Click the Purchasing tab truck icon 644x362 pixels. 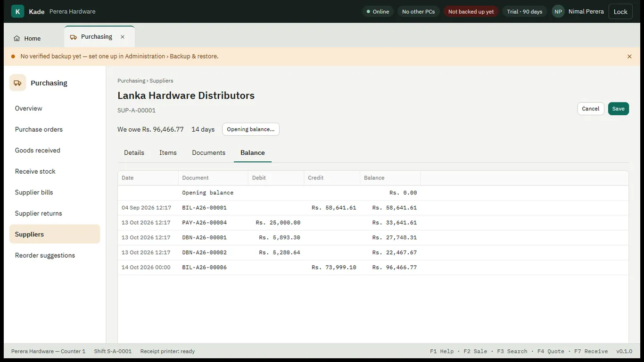(x=73, y=37)
